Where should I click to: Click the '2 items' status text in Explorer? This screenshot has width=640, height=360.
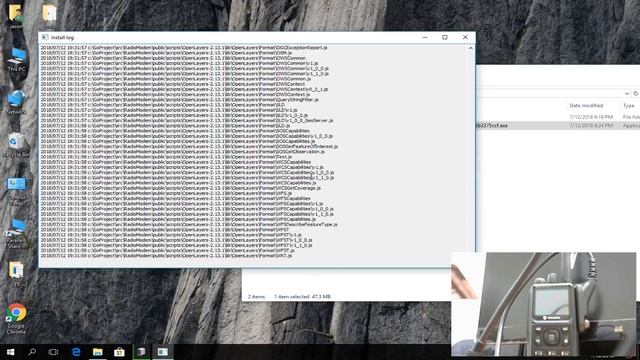tap(256, 296)
